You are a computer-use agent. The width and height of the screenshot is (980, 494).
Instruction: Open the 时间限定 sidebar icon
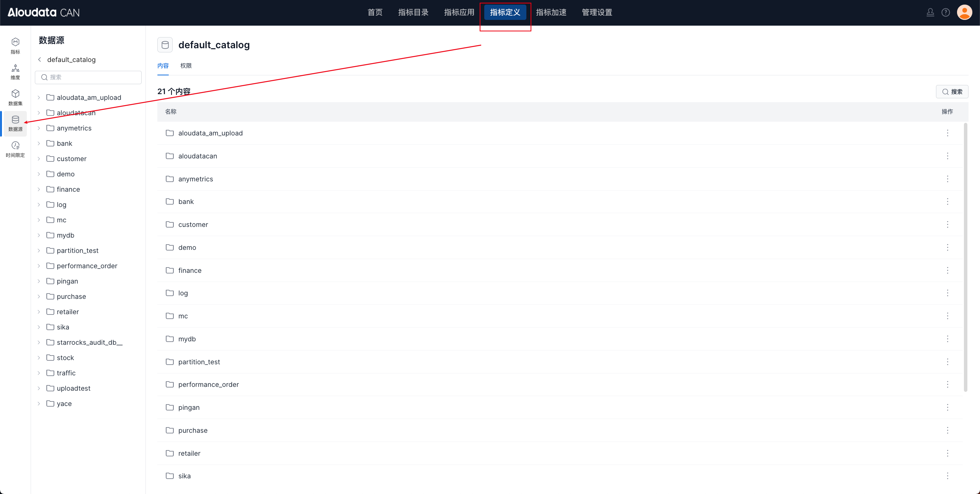[15, 149]
